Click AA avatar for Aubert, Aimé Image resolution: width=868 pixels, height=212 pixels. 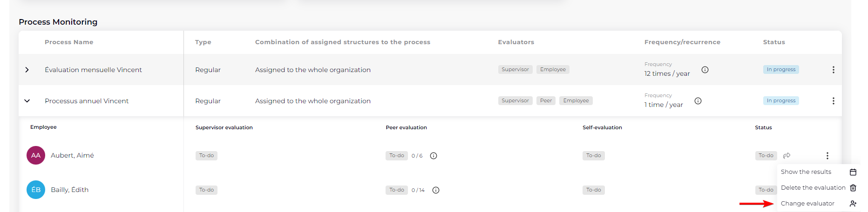pyautogui.click(x=36, y=155)
